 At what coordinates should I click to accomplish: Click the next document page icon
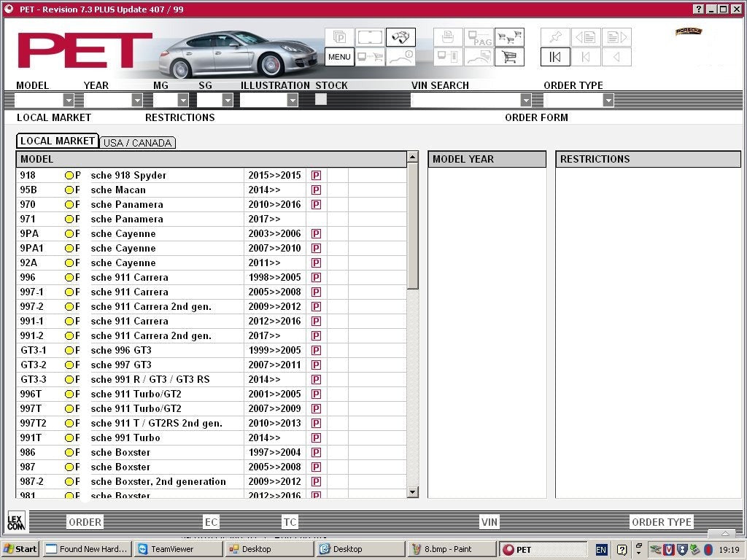[x=616, y=37]
